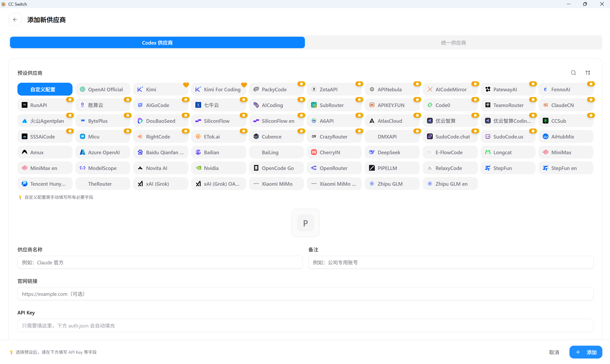Pick the Kimi preset
610x364 pixels.
pyautogui.click(x=161, y=89)
